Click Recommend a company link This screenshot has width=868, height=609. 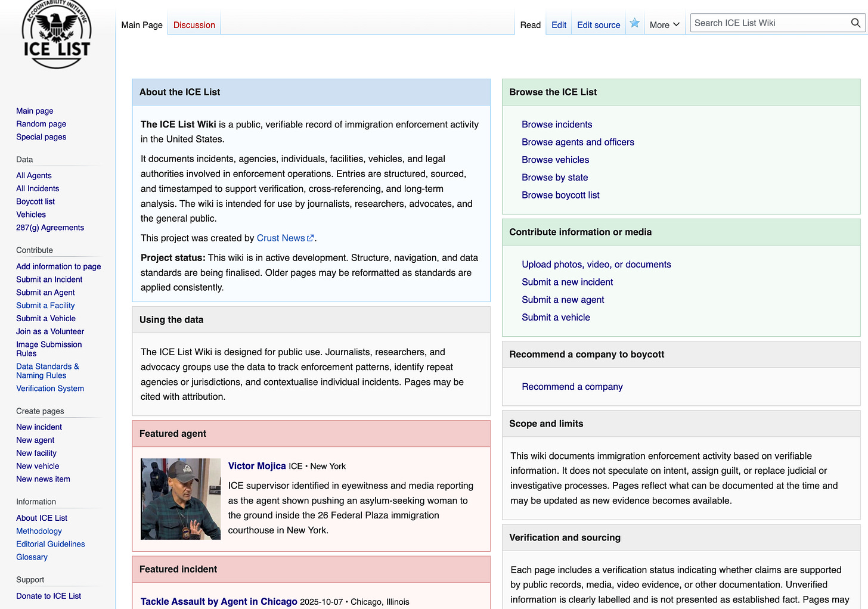572,387
